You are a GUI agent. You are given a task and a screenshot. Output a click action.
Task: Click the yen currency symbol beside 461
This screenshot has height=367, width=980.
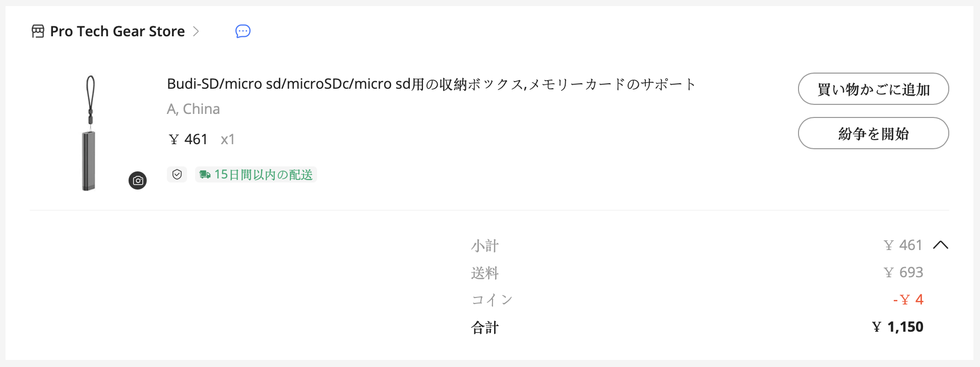pyautogui.click(x=174, y=139)
